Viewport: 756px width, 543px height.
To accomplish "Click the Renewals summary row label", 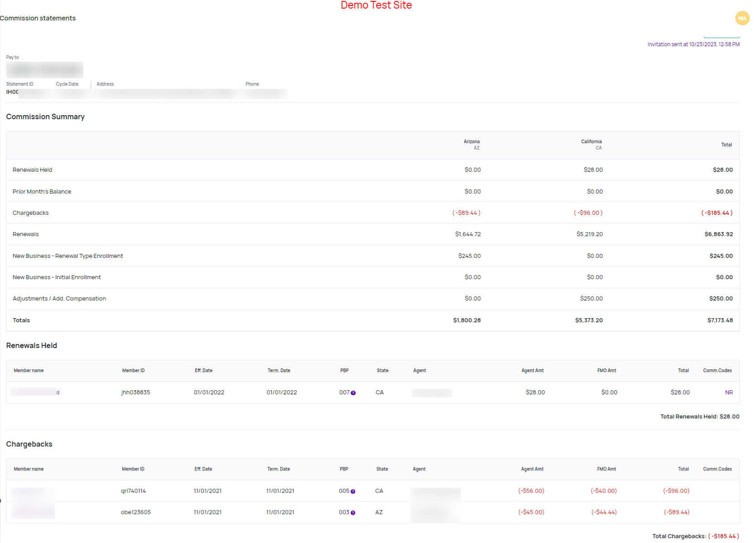I will click(25, 234).
